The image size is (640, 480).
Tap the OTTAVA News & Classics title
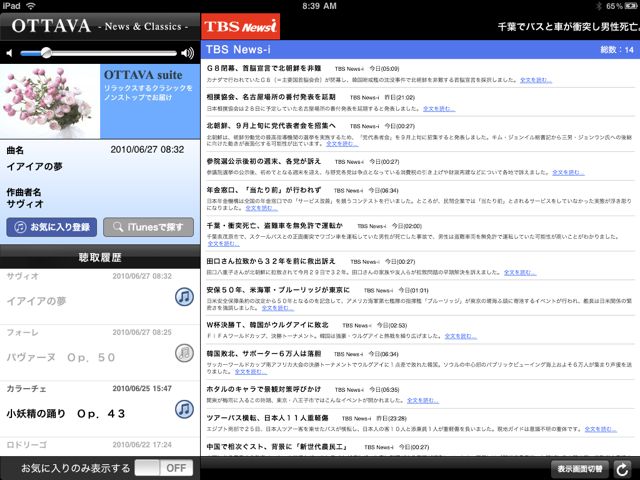[100, 26]
